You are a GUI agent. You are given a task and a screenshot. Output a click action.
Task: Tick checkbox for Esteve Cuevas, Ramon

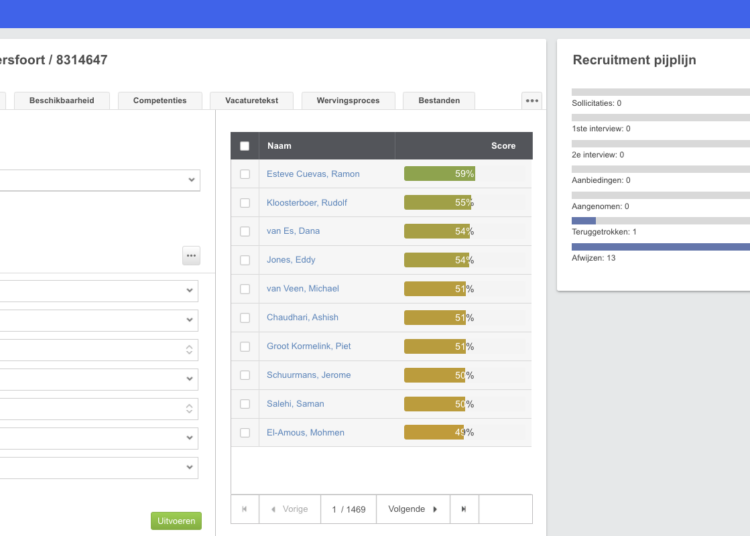245,174
